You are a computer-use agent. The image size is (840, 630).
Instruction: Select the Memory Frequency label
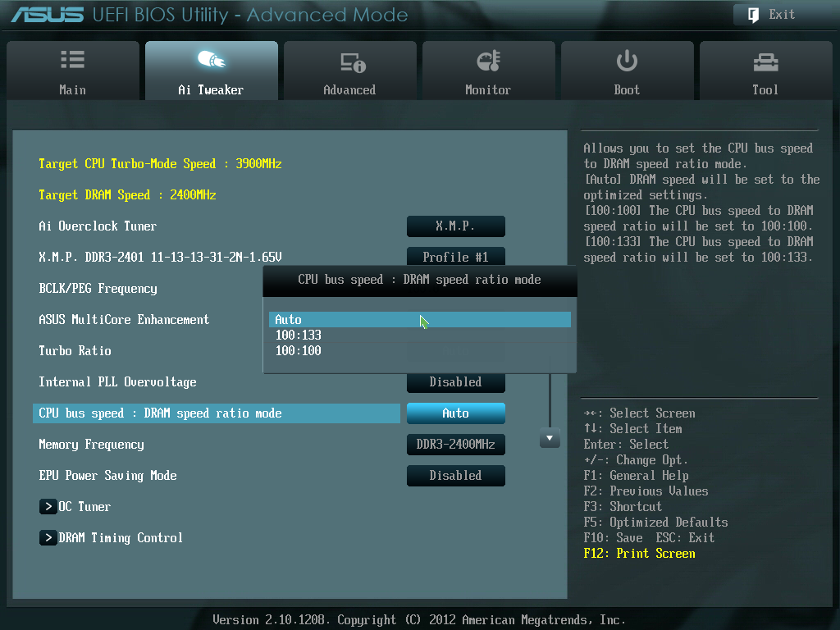91,444
